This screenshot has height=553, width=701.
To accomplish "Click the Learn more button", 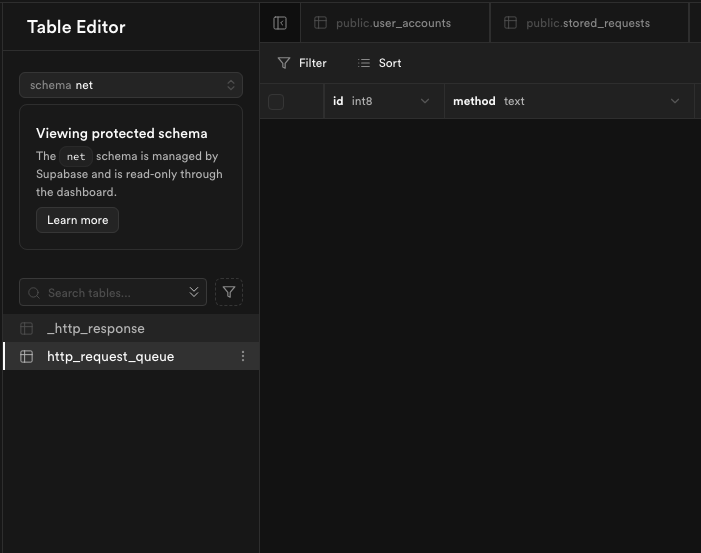I will pyautogui.click(x=77, y=220).
